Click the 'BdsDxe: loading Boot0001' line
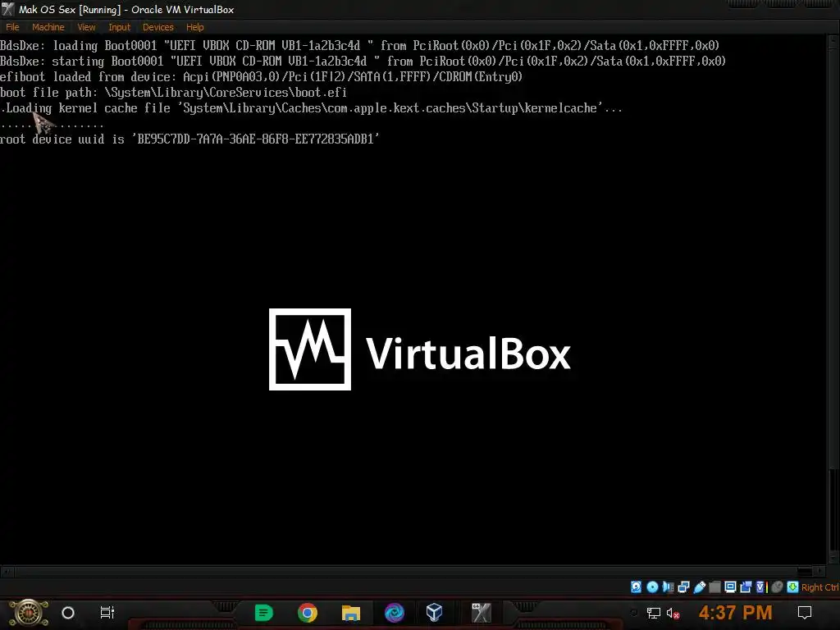Image resolution: width=840 pixels, height=630 pixels. tap(360, 46)
